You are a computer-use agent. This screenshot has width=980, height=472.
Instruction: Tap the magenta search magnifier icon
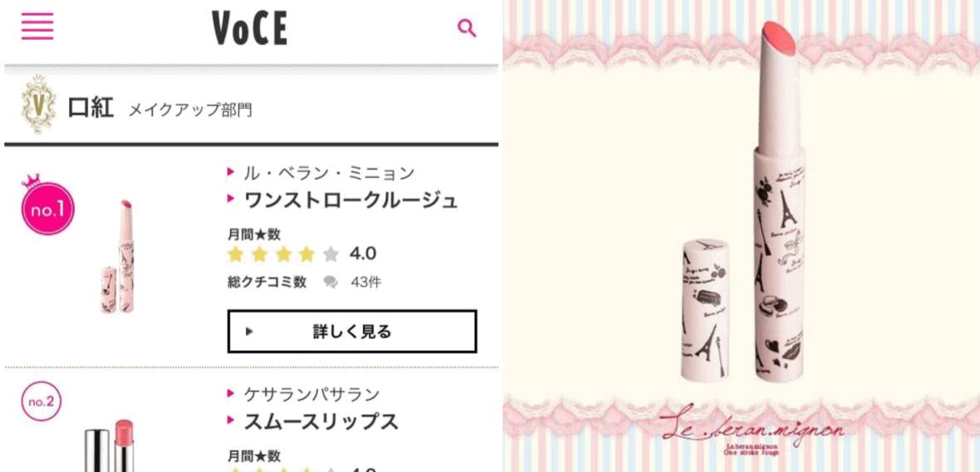point(466,28)
